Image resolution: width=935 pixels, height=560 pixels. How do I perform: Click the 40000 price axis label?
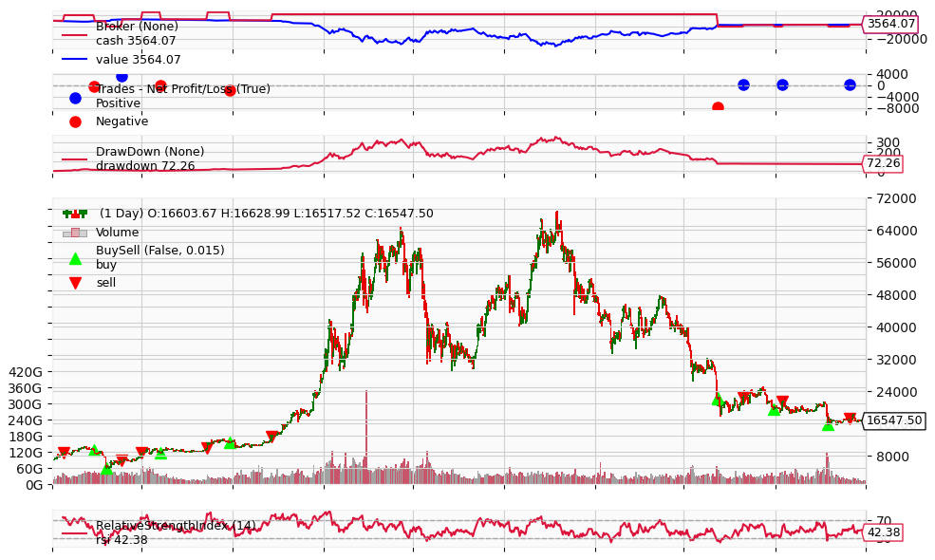(x=892, y=327)
